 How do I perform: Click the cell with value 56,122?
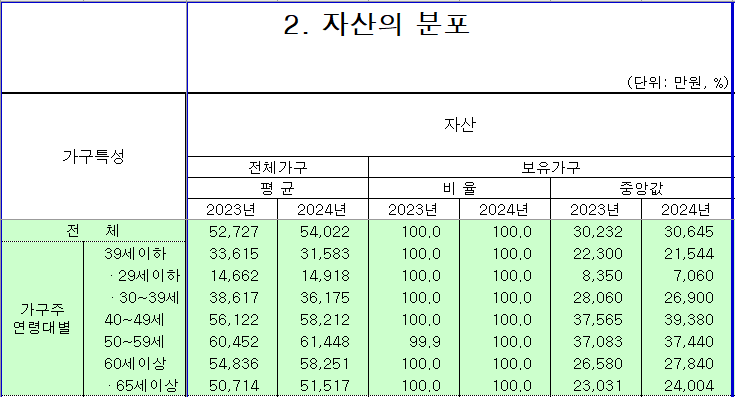coord(232,320)
